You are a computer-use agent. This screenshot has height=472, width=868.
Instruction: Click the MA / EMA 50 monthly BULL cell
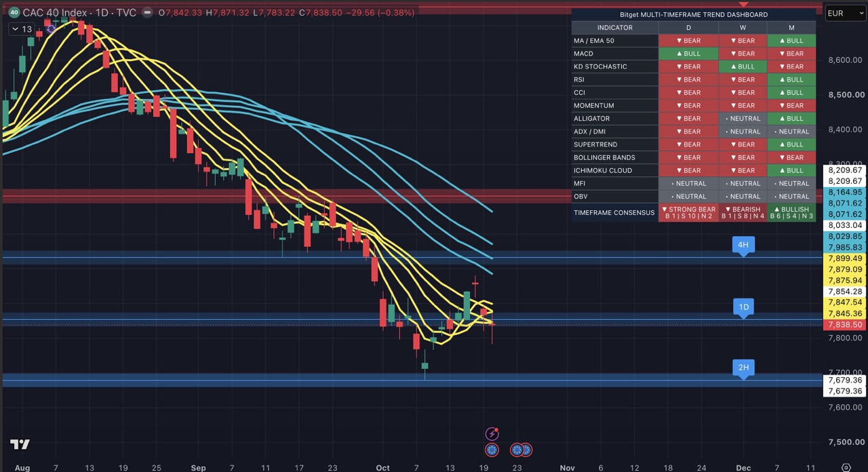(791, 41)
